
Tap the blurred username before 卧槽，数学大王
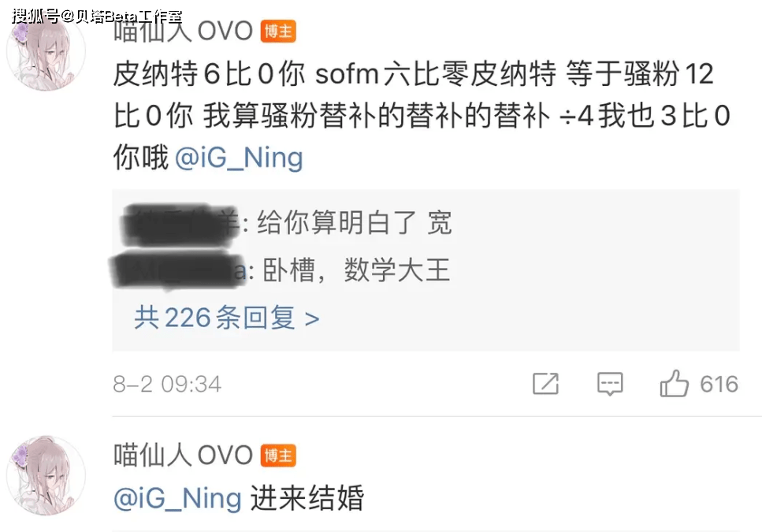tap(178, 270)
